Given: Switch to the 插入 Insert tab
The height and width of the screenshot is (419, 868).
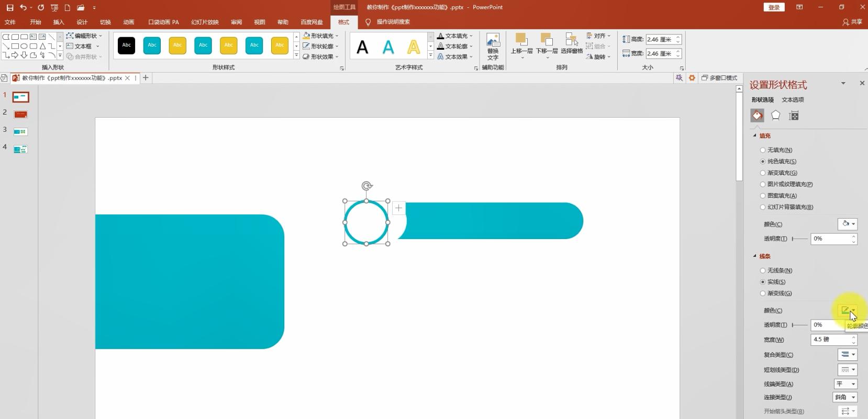Looking at the screenshot, I should 59,22.
